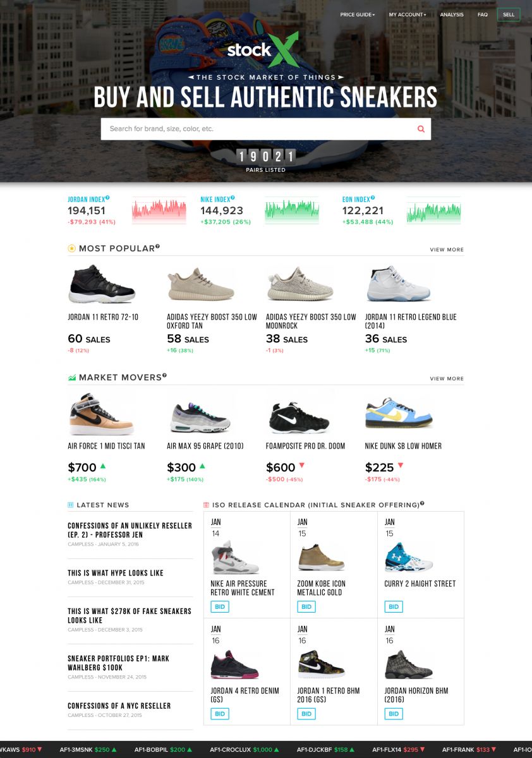
Task: Open the Analysis menu item
Action: point(452,15)
